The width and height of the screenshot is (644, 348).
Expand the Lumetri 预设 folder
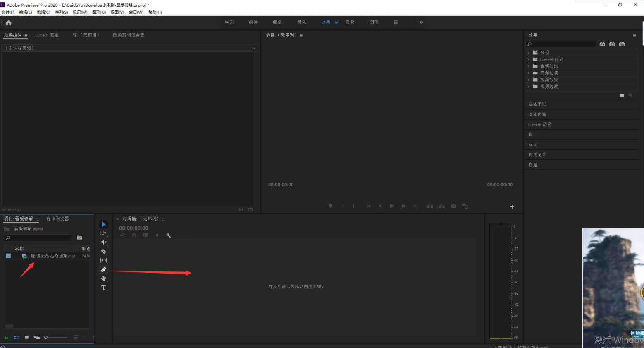pyautogui.click(x=528, y=60)
